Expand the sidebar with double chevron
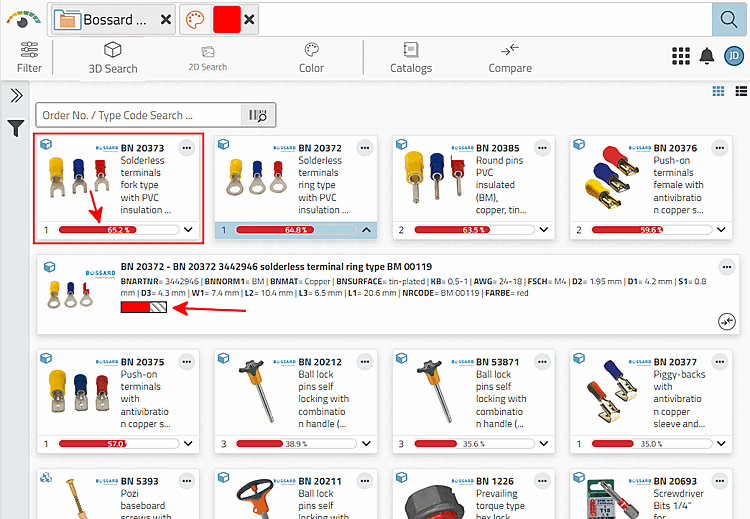Screen dimensions: 750x519 coord(16,96)
